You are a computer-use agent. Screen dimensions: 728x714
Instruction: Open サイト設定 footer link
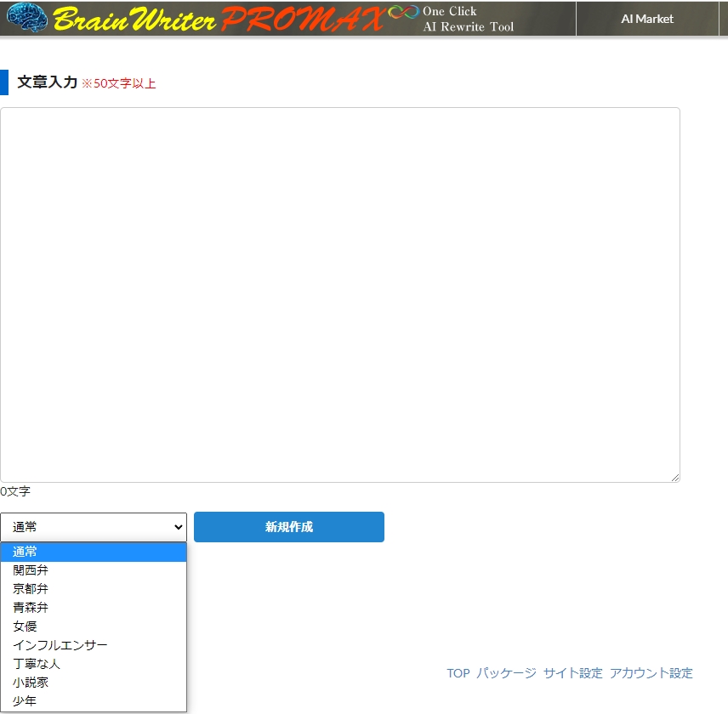click(572, 673)
